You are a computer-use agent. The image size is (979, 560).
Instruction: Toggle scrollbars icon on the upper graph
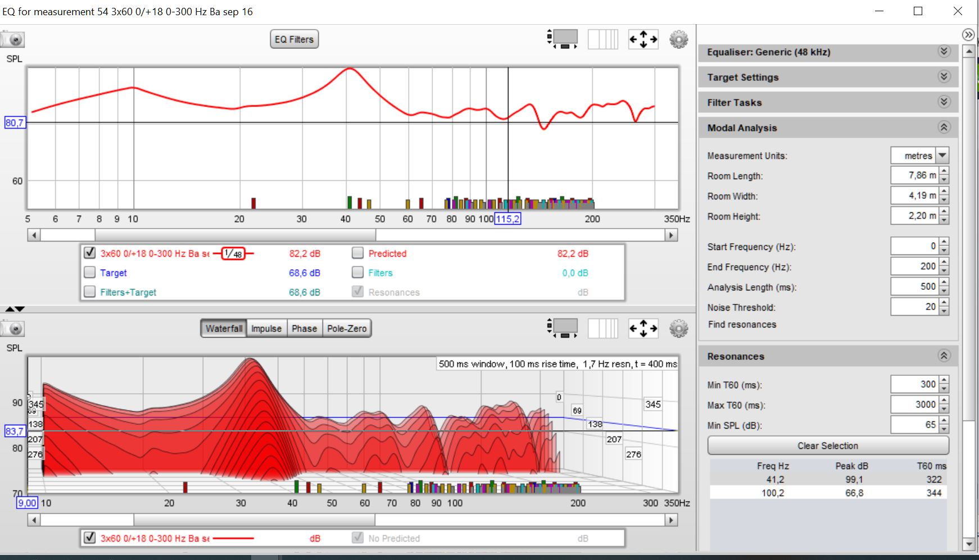563,39
